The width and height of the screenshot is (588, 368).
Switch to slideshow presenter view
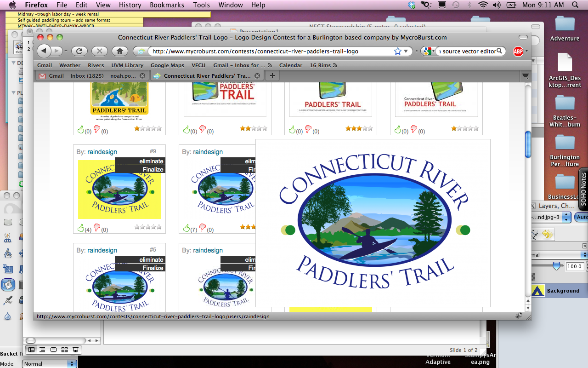[x=75, y=350]
